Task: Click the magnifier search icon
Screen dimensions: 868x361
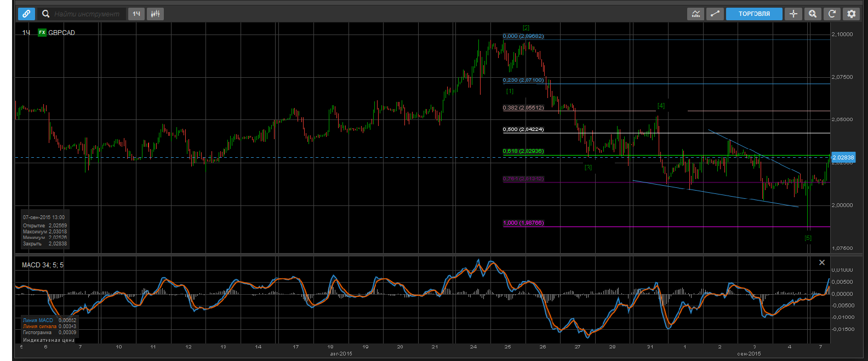Action: (x=46, y=14)
